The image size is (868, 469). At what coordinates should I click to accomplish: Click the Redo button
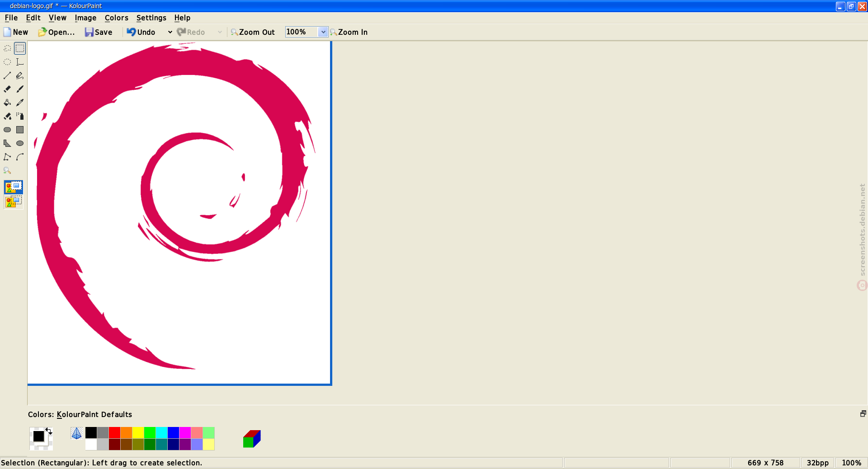pyautogui.click(x=191, y=32)
